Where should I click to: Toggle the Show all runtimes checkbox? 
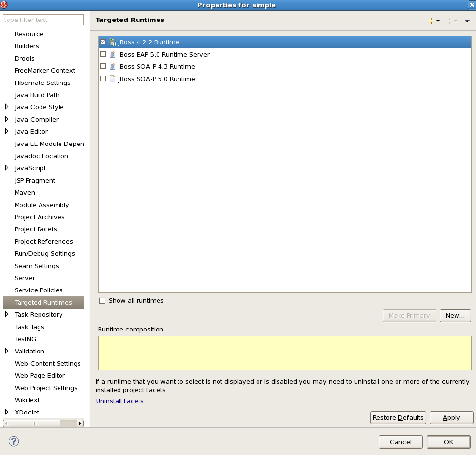coord(102,301)
